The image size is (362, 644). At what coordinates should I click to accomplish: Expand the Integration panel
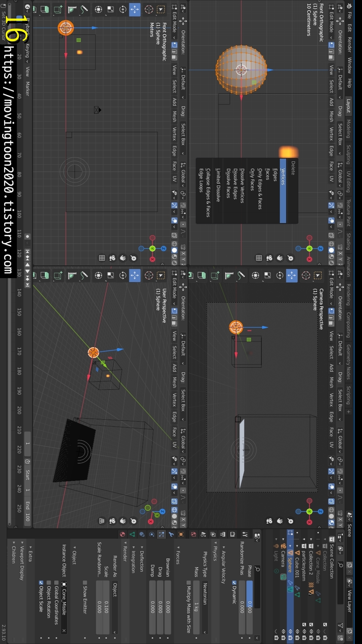click(133, 559)
